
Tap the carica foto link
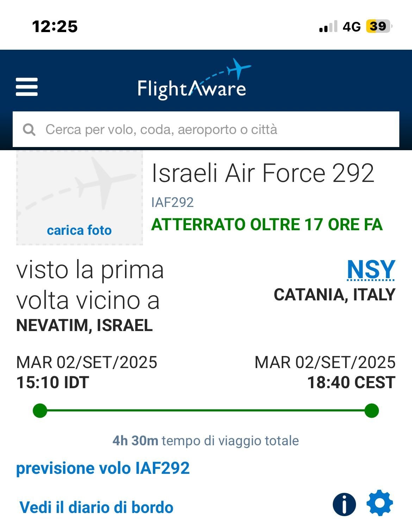(x=79, y=230)
